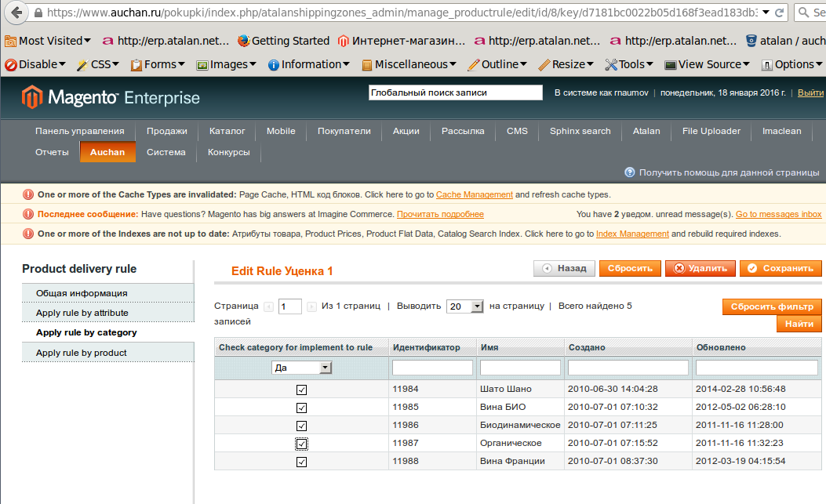This screenshot has width=826, height=504.
Task: Click the Создано filter input
Action: [628, 368]
